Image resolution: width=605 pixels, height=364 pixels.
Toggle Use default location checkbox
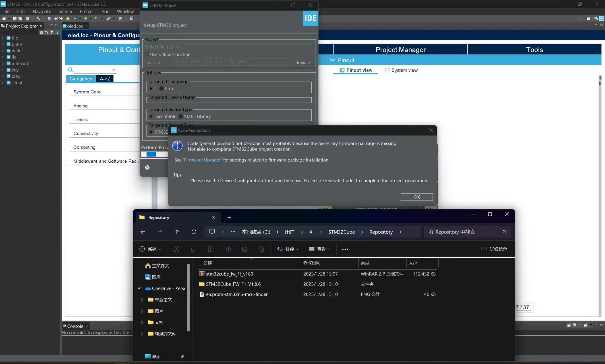pos(147,54)
